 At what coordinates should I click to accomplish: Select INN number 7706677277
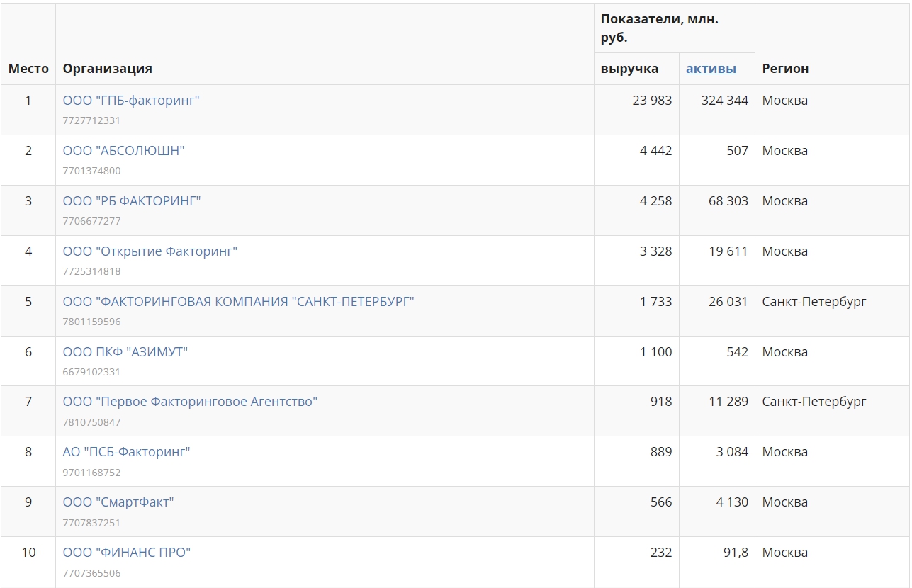(x=91, y=221)
